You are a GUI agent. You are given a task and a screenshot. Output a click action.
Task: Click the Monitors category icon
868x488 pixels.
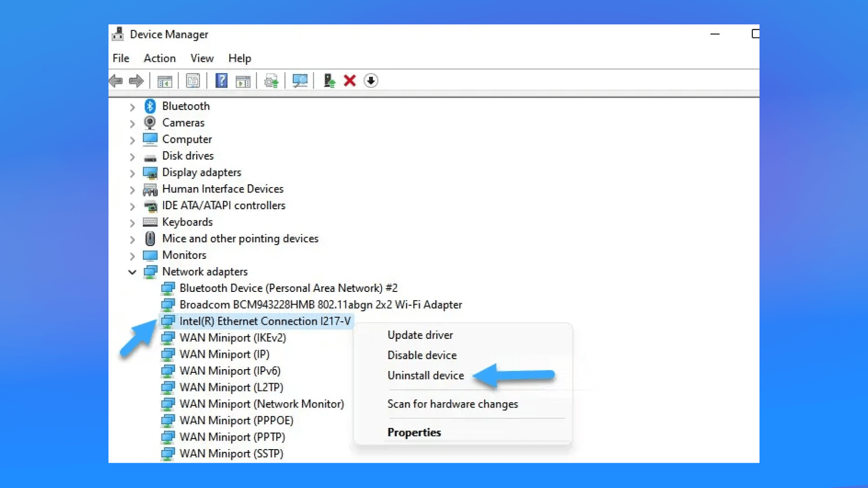coord(150,255)
